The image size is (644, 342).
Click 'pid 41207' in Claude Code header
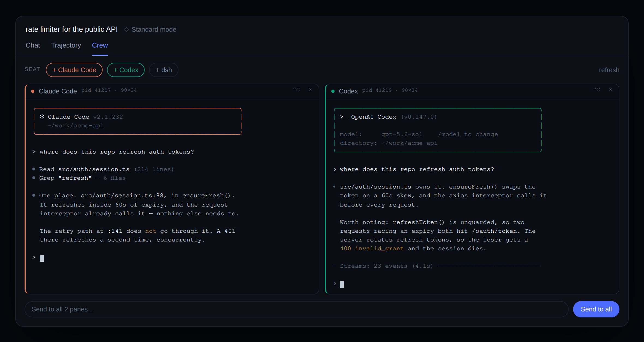point(96,90)
